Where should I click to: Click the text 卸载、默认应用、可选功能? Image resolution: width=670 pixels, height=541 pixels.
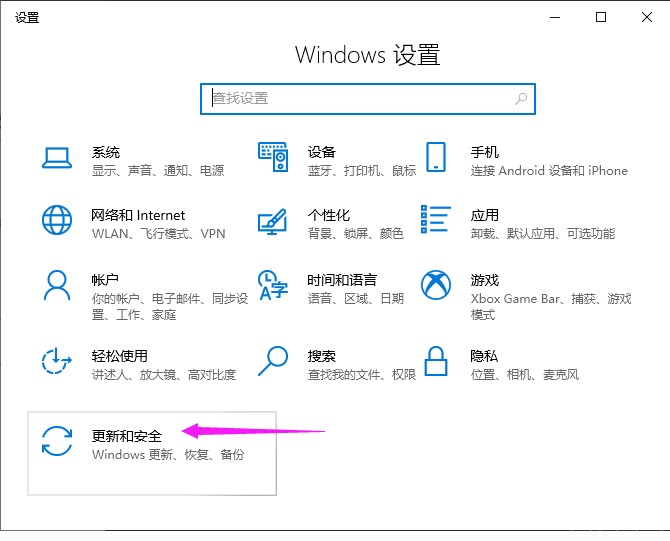(x=543, y=233)
